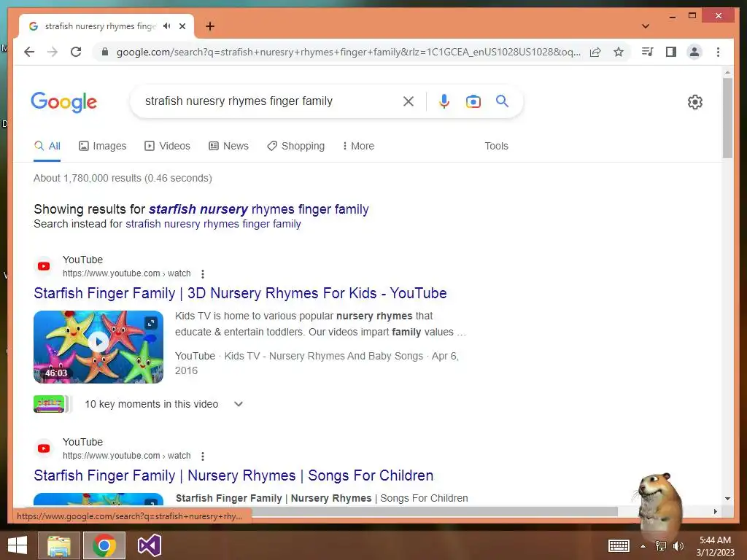Screen dimensions: 747x560
Task: Open media controls icon in toolbar
Action: point(648,52)
